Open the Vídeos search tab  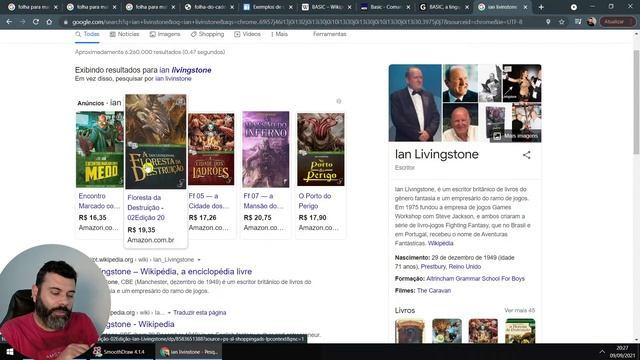247,34
